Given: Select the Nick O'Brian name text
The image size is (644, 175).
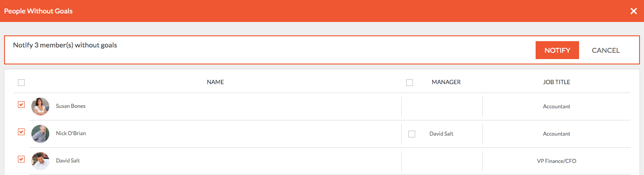Looking at the screenshot, I should [71, 133].
